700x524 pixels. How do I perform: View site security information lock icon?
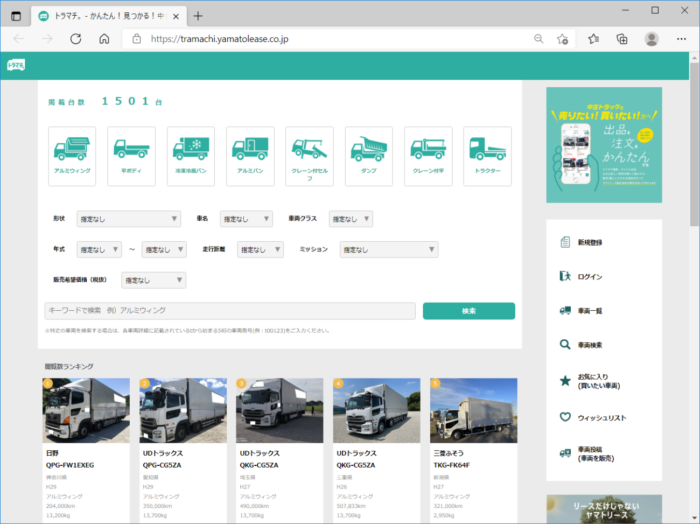(x=137, y=39)
